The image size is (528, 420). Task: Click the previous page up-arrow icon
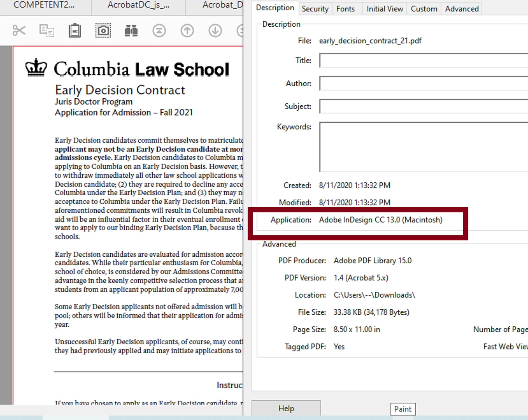tap(187, 31)
